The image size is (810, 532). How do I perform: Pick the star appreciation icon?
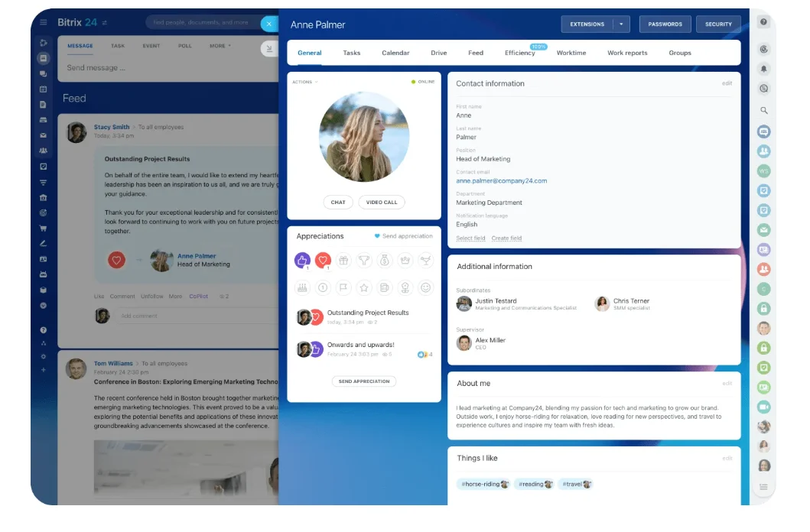(364, 288)
